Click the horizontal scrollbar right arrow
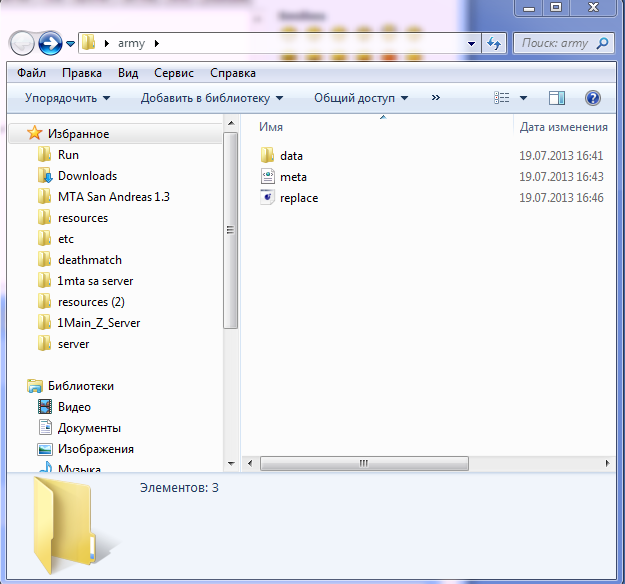This screenshot has height=584, width=625. click(x=607, y=463)
